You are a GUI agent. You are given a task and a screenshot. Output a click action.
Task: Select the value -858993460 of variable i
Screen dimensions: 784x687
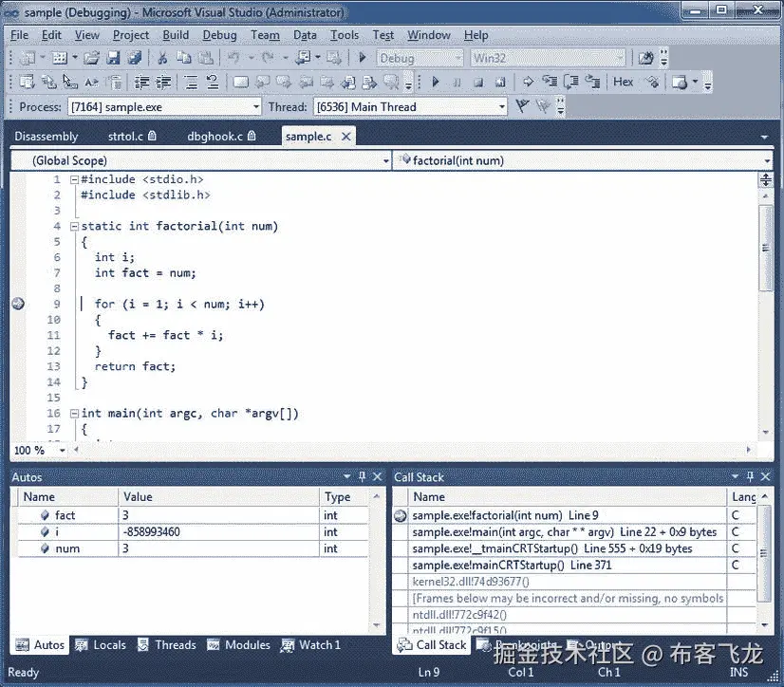[152, 532]
